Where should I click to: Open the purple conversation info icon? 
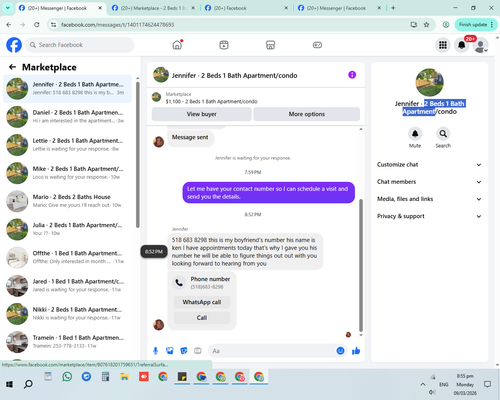point(352,75)
